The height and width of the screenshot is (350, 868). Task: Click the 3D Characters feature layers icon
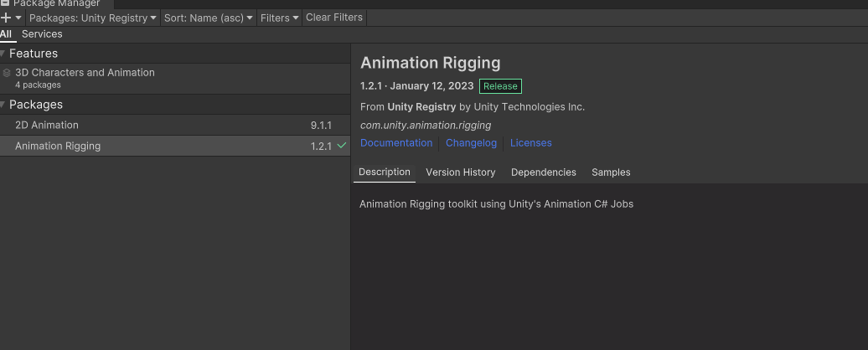pyautogui.click(x=7, y=73)
